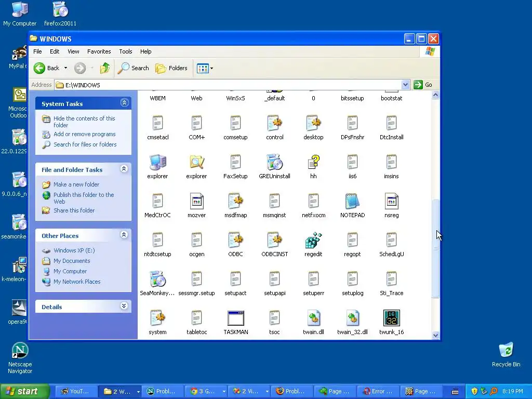
Task: Open the Address bar dropdown arrow
Action: tap(405, 85)
